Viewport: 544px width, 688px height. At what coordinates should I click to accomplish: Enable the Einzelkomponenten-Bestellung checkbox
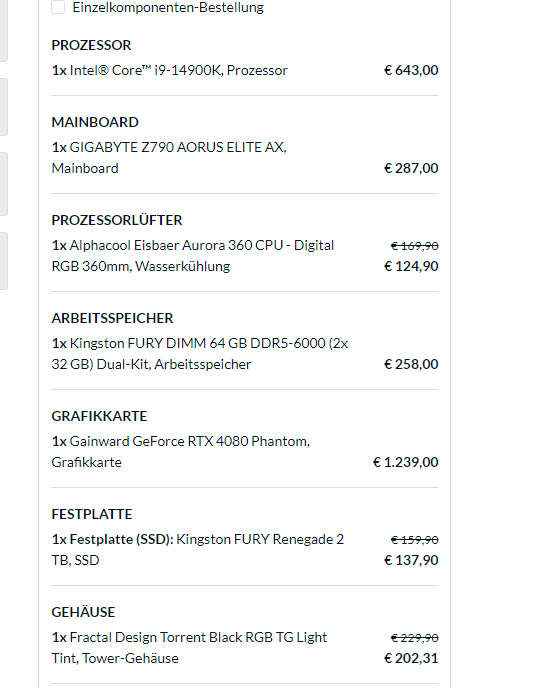(58, 7)
